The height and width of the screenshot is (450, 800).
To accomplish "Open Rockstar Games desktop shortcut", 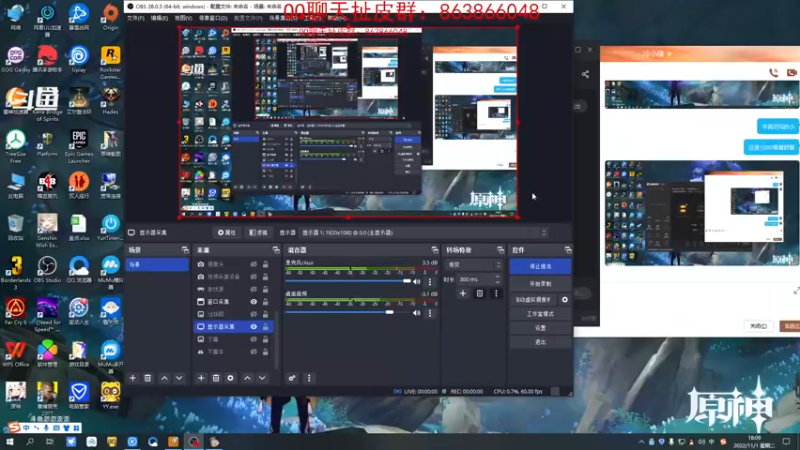I will coord(110,63).
